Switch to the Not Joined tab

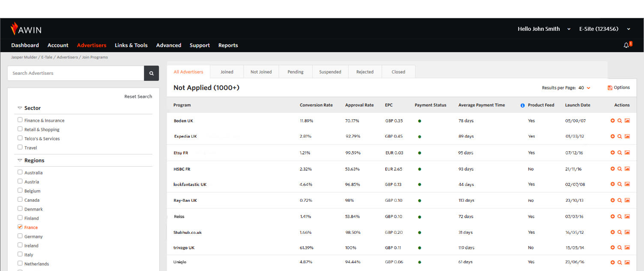(x=261, y=72)
